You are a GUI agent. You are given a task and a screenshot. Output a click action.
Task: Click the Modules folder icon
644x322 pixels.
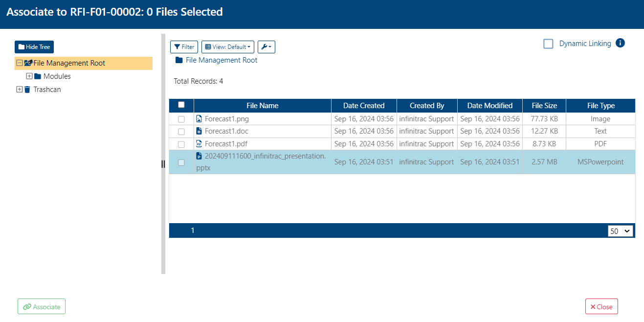[x=38, y=76]
